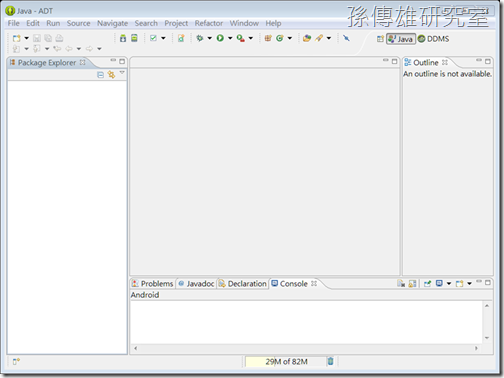Screen dimensions: 504x378
Task: Open the Project menu
Action: [x=176, y=23]
